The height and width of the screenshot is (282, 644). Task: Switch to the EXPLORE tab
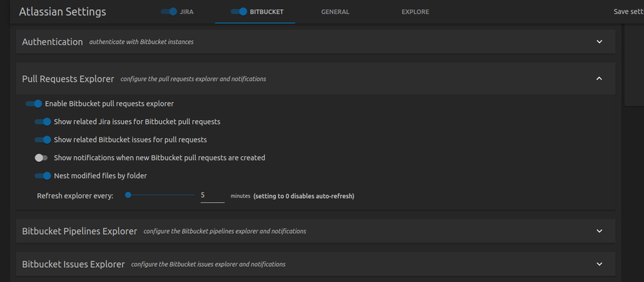(415, 12)
